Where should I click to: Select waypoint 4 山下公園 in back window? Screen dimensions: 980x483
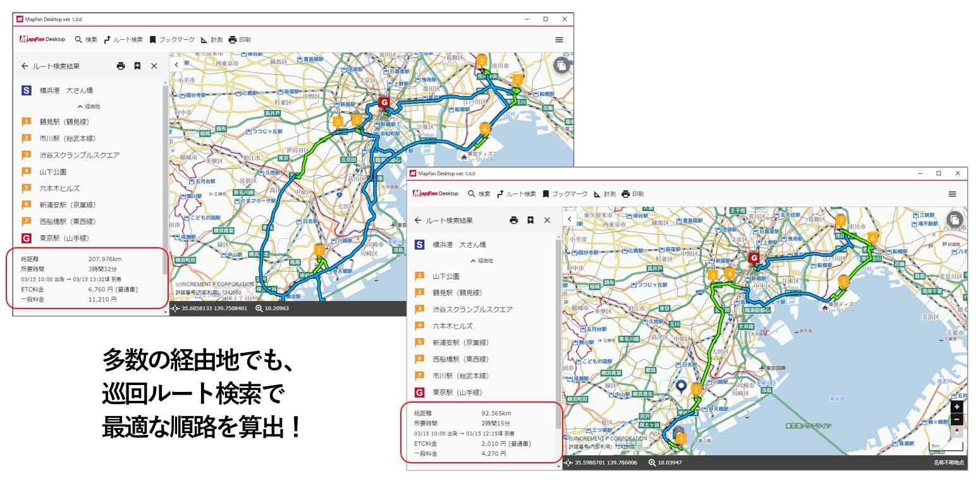pyautogui.click(x=44, y=171)
